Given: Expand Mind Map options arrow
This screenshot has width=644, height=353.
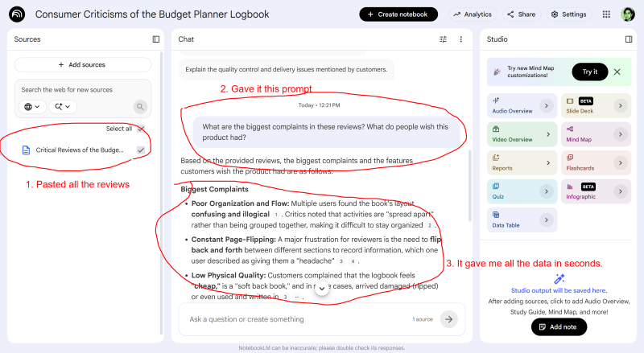Looking at the screenshot, I should pyautogui.click(x=620, y=134).
